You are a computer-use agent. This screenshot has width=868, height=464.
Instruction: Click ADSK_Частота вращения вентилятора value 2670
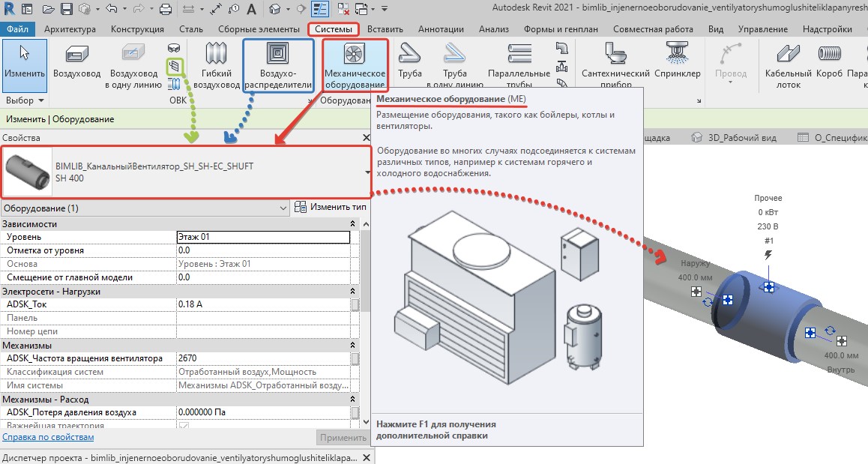(263, 358)
